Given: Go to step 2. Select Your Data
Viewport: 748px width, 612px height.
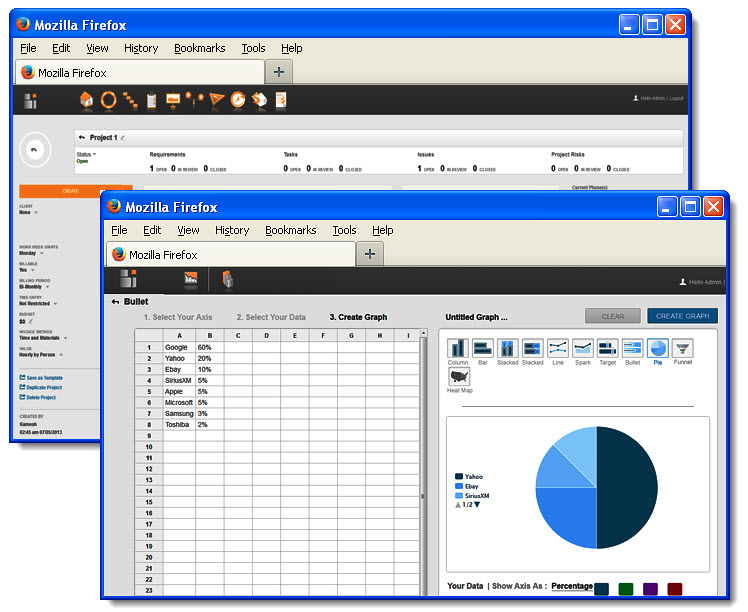Looking at the screenshot, I should click(271, 317).
